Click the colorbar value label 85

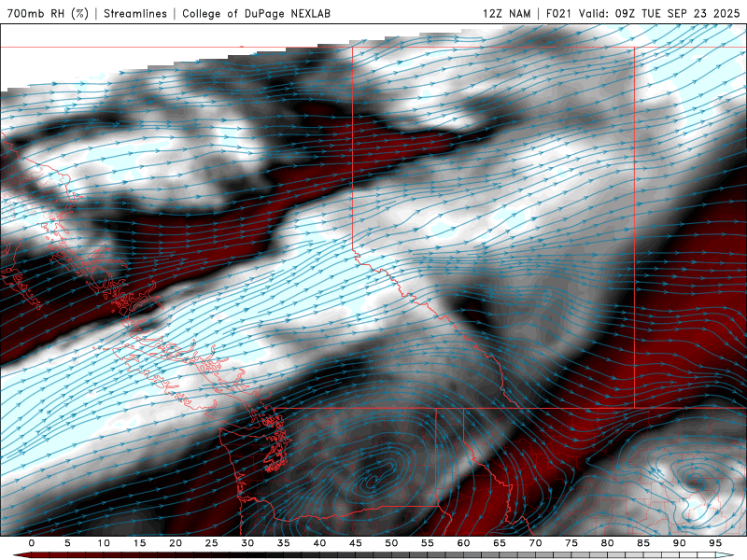point(643,543)
